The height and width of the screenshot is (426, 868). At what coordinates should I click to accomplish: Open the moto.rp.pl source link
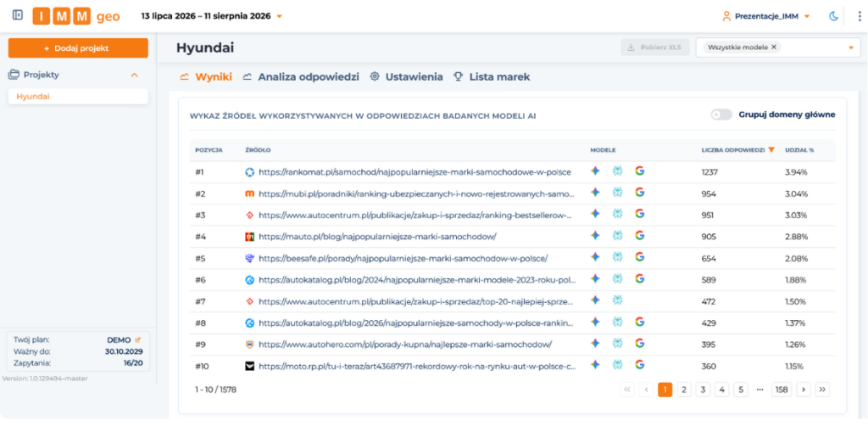[417, 366]
